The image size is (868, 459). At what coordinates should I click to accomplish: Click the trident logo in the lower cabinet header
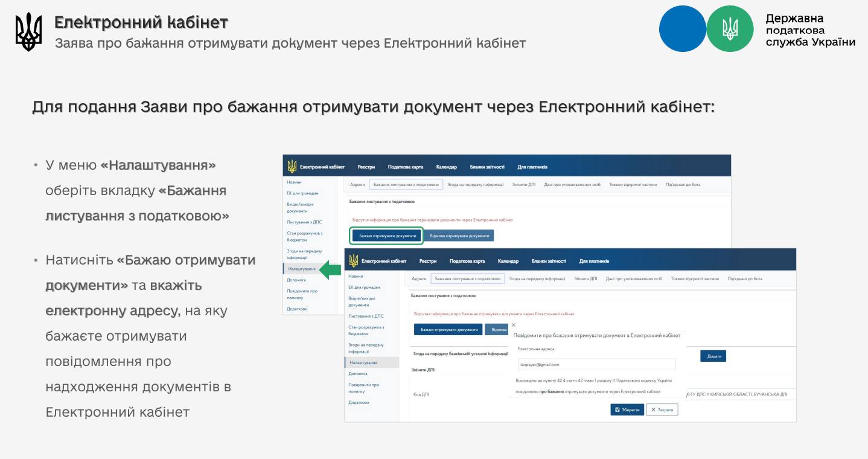(x=354, y=261)
